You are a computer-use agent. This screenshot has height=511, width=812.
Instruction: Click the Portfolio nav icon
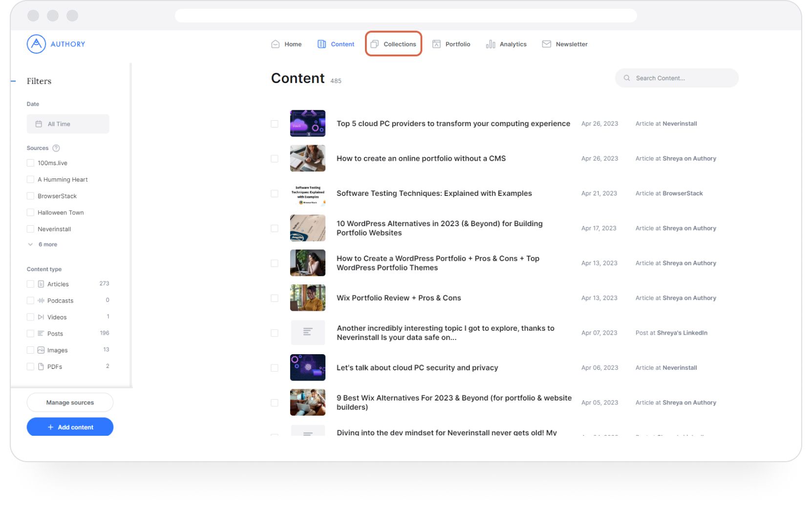click(x=436, y=44)
